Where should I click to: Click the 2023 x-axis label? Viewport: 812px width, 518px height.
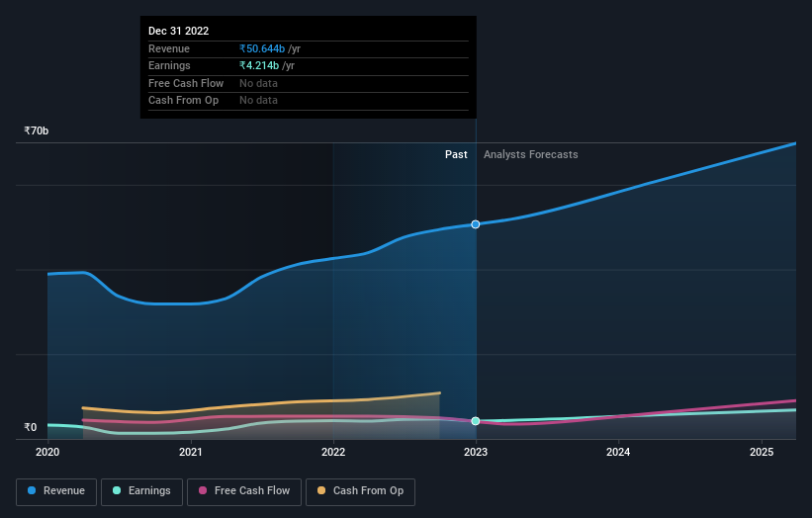[x=476, y=453]
